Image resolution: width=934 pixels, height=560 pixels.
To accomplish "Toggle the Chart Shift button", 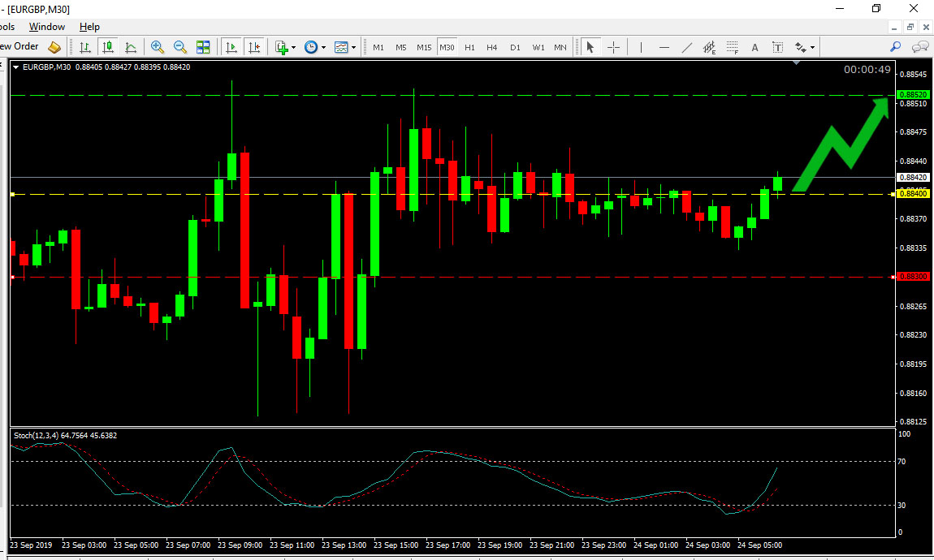I will coord(253,47).
